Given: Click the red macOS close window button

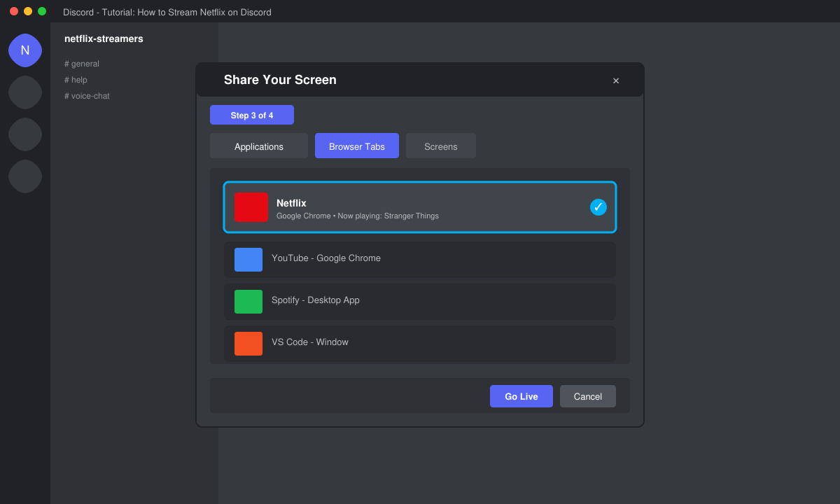Looking at the screenshot, I should click(x=14, y=11).
